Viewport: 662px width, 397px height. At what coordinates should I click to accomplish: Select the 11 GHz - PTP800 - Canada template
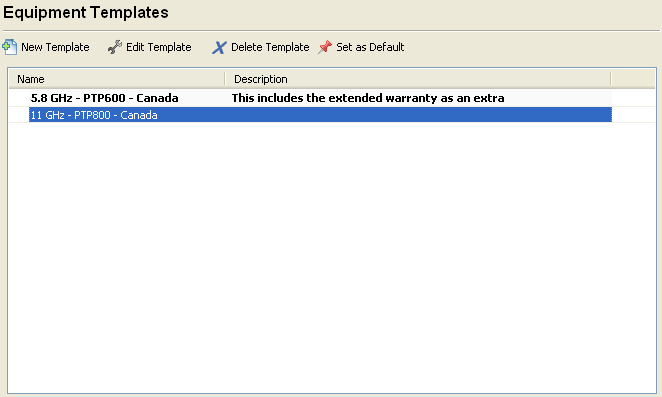pyautogui.click(x=94, y=115)
